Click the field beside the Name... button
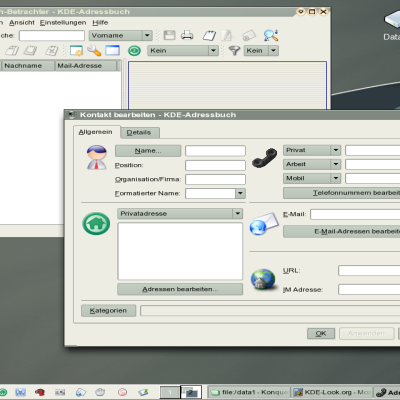Viewport: 400px width, 400px height. pyautogui.click(x=215, y=151)
